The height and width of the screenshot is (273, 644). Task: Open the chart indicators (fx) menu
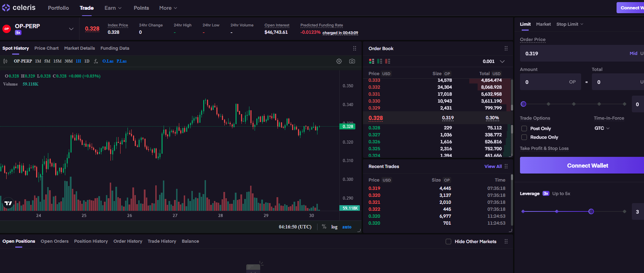[96, 61]
